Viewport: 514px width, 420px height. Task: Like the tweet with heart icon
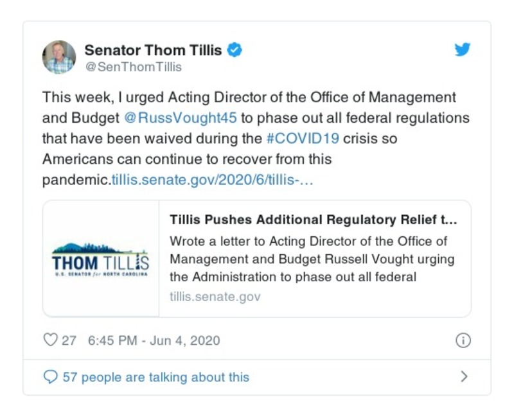coord(50,340)
